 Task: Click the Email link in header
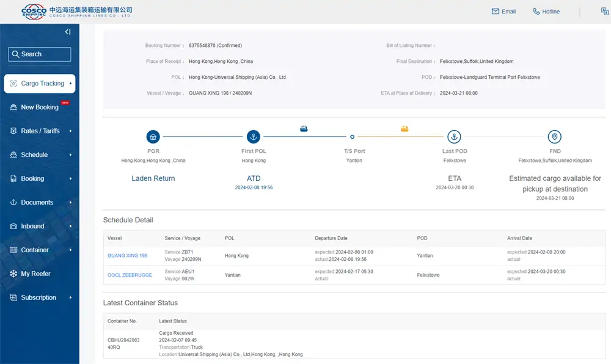pos(508,12)
